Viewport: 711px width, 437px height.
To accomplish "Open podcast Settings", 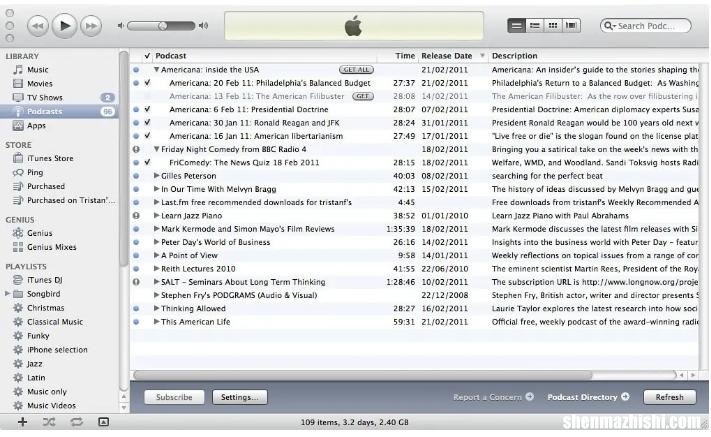I will point(239,397).
